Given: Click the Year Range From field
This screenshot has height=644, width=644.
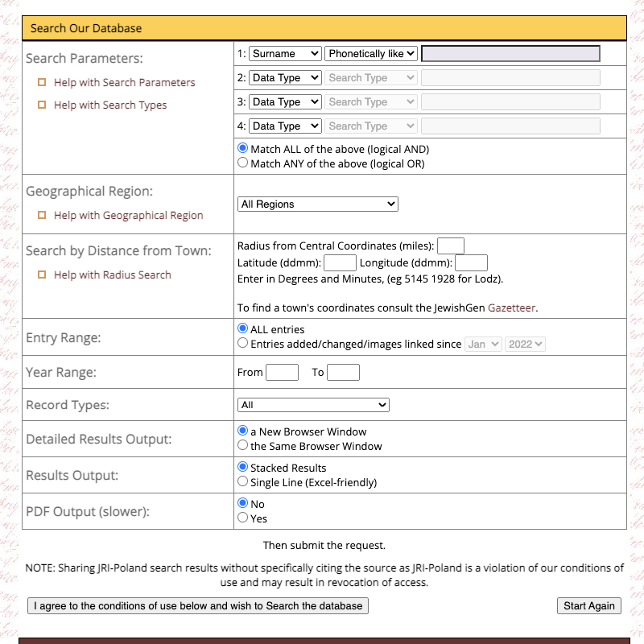Looking at the screenshot, I should [282, 372].
